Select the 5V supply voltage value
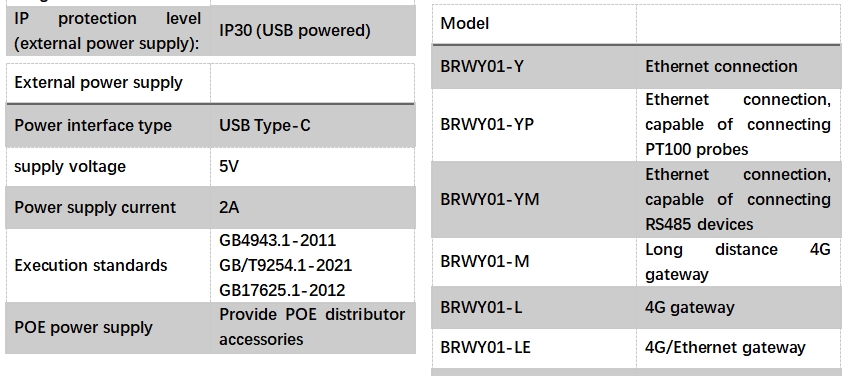Screen dimensions: 849x381 pyautogui.click(x=228, y=166)
